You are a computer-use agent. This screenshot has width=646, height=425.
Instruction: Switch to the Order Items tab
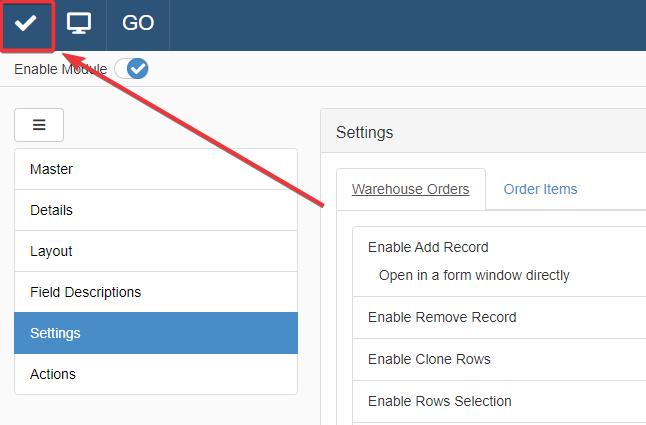pos(540,189)
